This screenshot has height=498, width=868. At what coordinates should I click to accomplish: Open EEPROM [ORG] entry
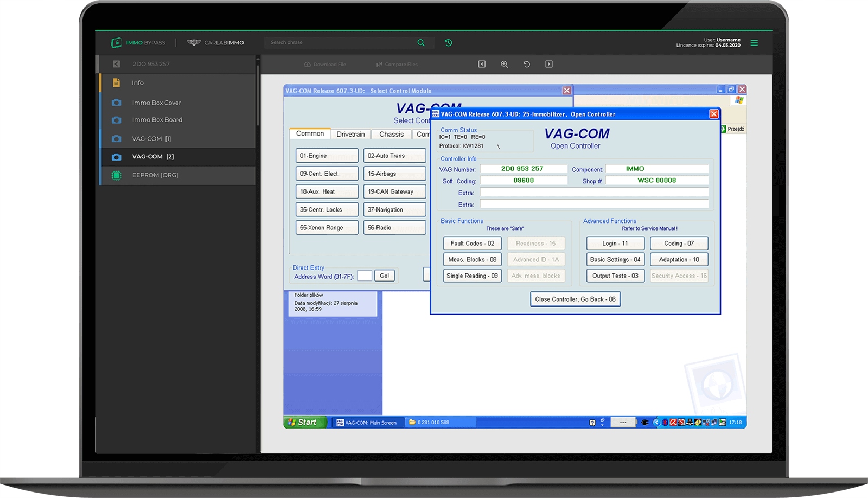pyautogui.click(x=155, y=175)
